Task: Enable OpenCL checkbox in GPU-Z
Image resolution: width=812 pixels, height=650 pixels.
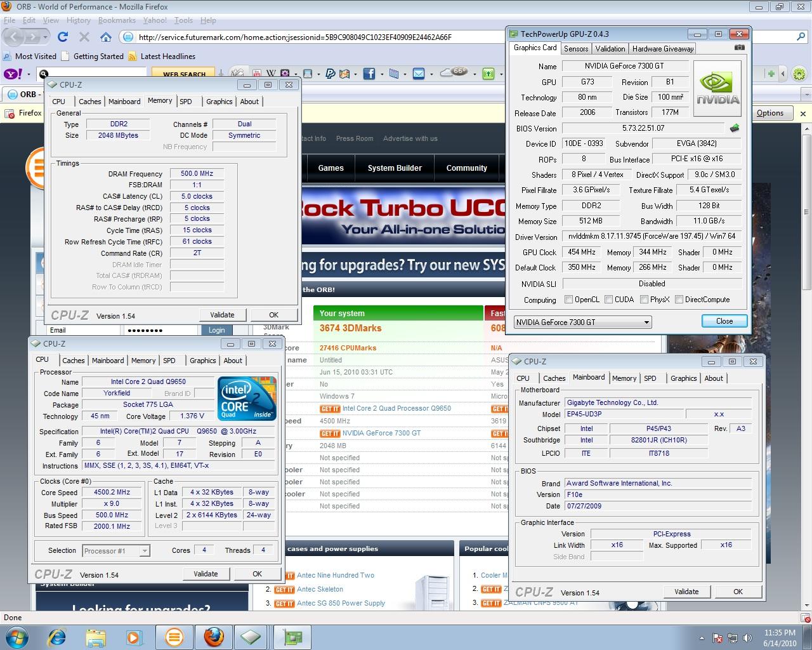Action: coord(568,300)
